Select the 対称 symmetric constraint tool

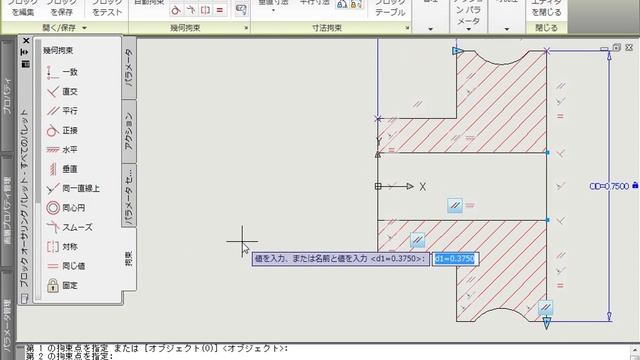pos(62,247)
